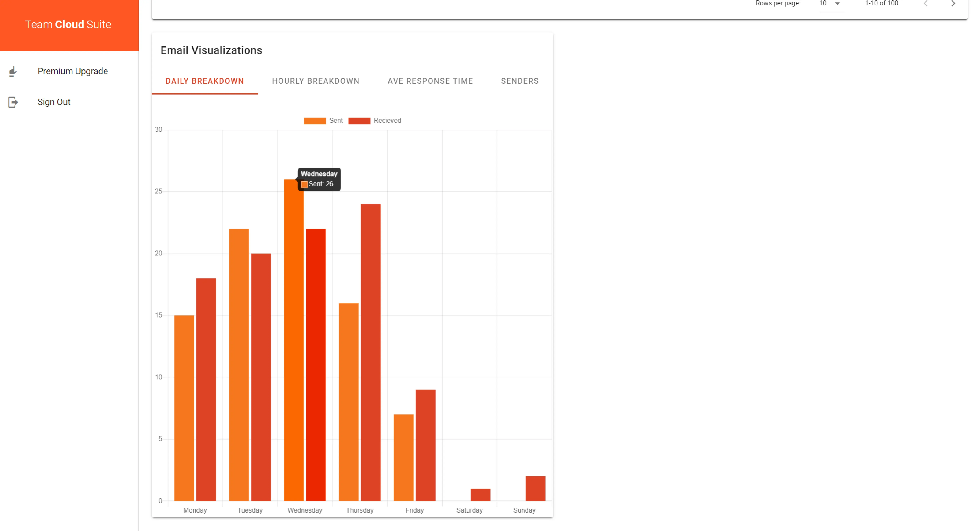
Task: Click the Wednesday x-axis label
Action: tap(305, 510)
